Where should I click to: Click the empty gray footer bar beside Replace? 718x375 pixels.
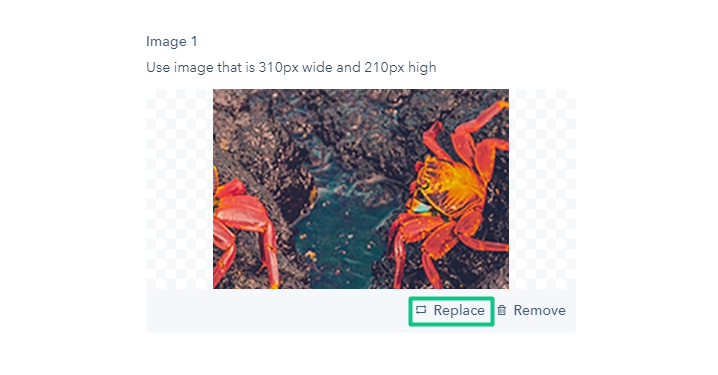(277, 310)
